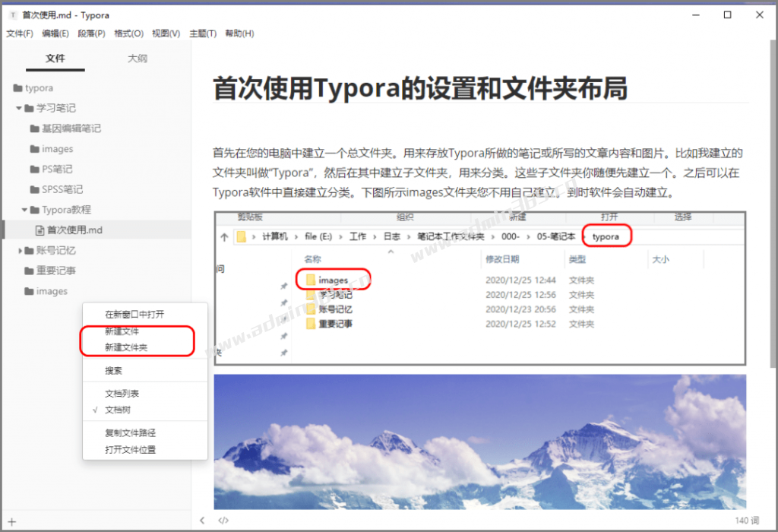This screenshot has height=532, width=778.
Task: Select the SPSS笔记 folder
Action: tap(62, 189)
